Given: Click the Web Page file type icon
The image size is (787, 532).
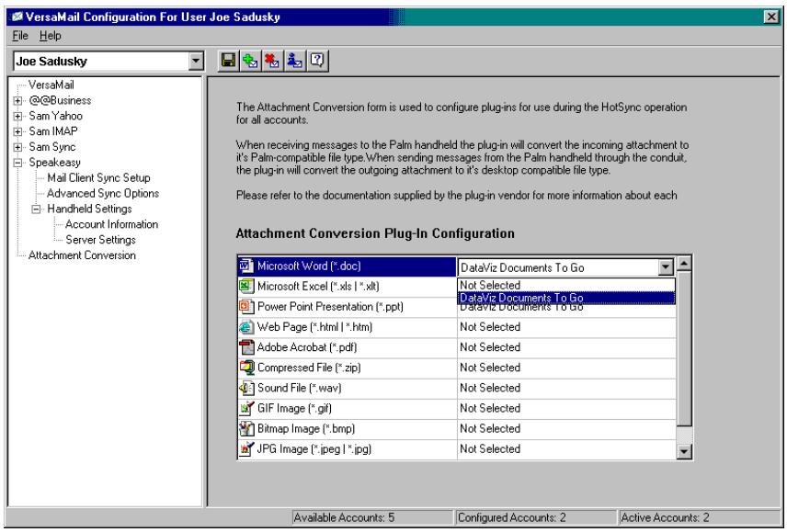Looking at the screenshot, I should click(x=246, y=327).
